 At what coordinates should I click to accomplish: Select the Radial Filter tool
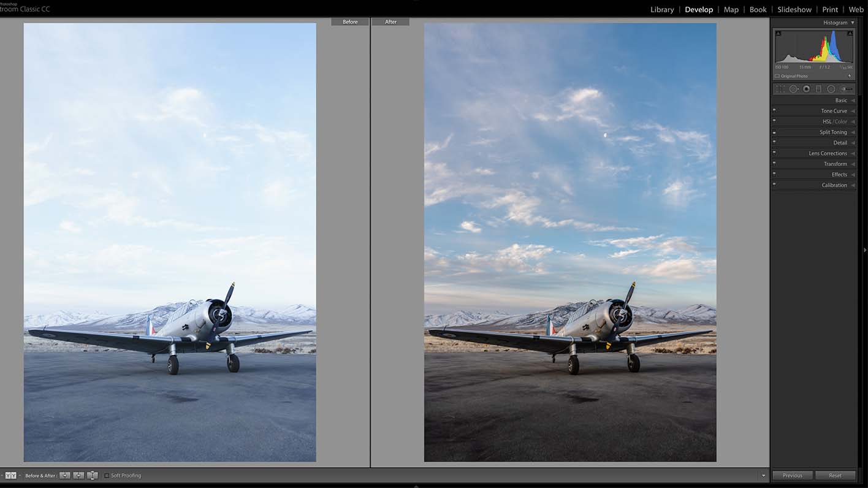pos(831,88)
